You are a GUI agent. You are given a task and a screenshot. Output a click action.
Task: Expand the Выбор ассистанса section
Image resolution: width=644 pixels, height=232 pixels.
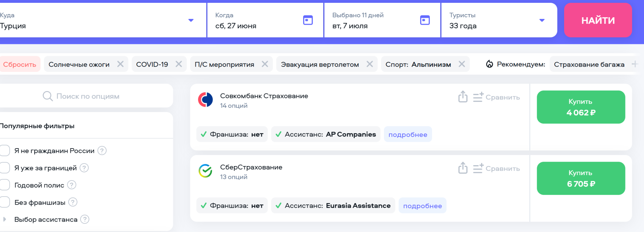point(5,219)
